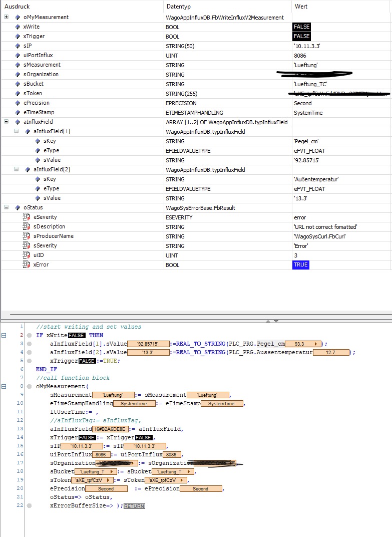Viewport: 392px width, 537px height.
Task: Click the variable icon beside eTimeStamp
Action: point(18,112)
